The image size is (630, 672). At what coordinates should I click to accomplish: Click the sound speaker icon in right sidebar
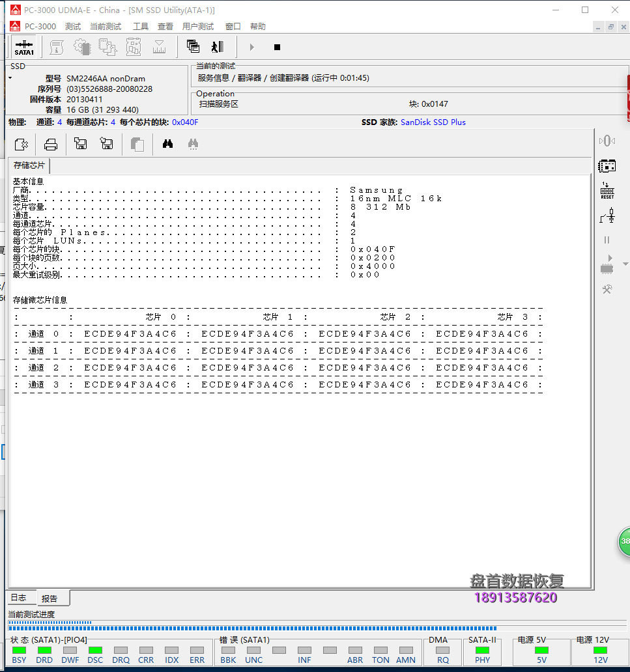tap(607, 141)
